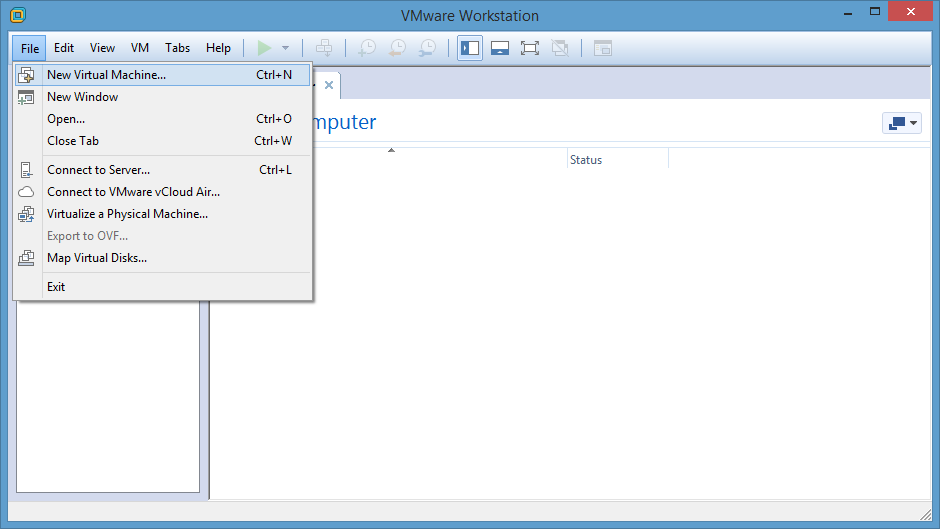
Task: Open the VM menu
Action: pos(140,48)
